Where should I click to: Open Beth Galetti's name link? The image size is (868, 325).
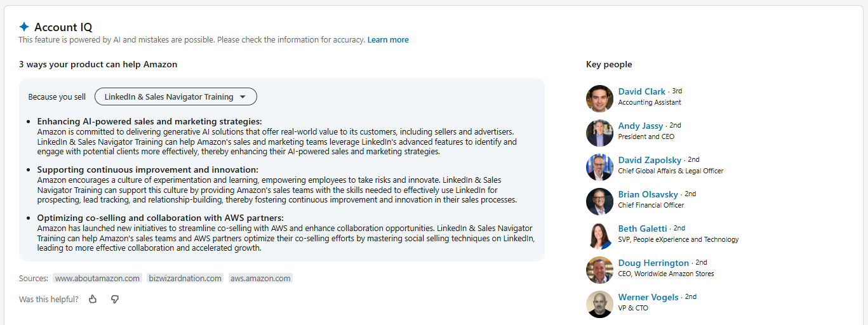pyautogui.click(x=642, y=229)
